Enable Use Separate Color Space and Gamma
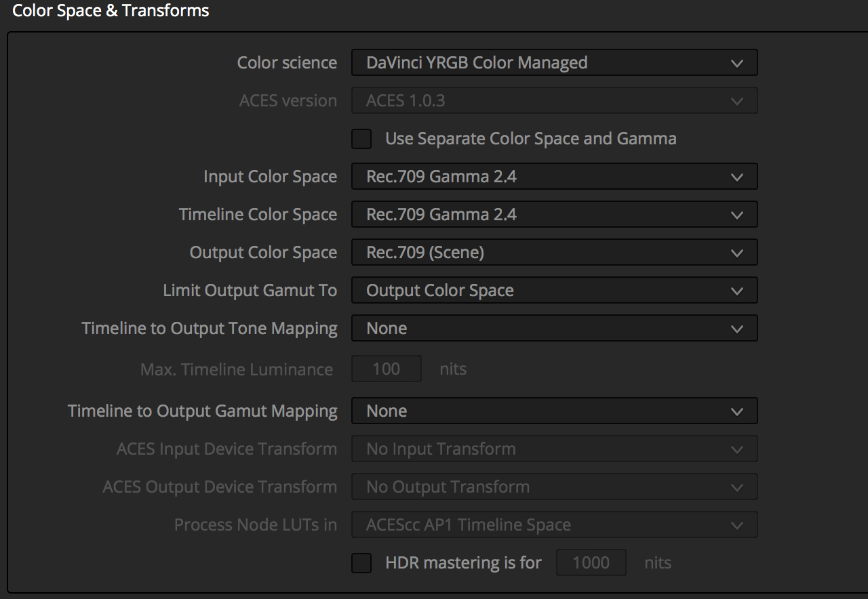Viewport: 868px width, 599px height. 361,139
